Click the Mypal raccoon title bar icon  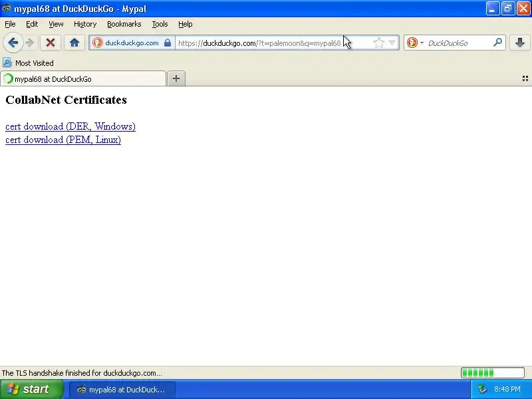7,8
